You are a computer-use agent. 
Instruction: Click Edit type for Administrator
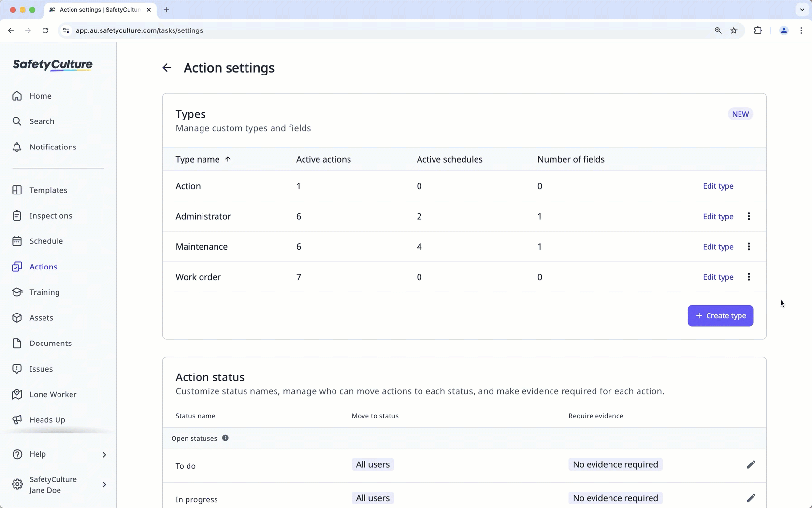point(718,216)
